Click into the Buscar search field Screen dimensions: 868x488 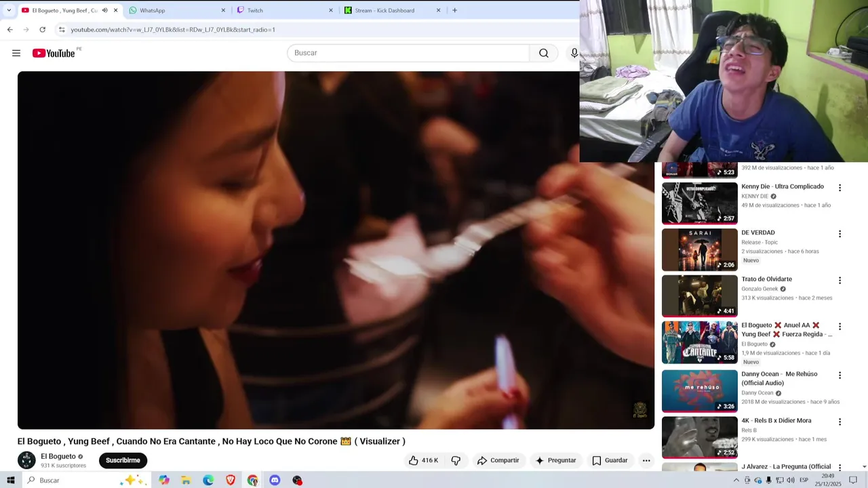408,53
